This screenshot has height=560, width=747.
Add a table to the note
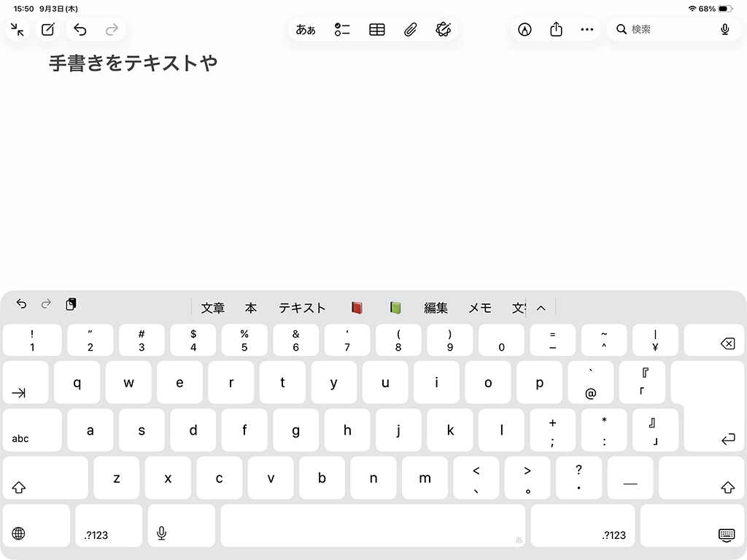click(377, 29)
